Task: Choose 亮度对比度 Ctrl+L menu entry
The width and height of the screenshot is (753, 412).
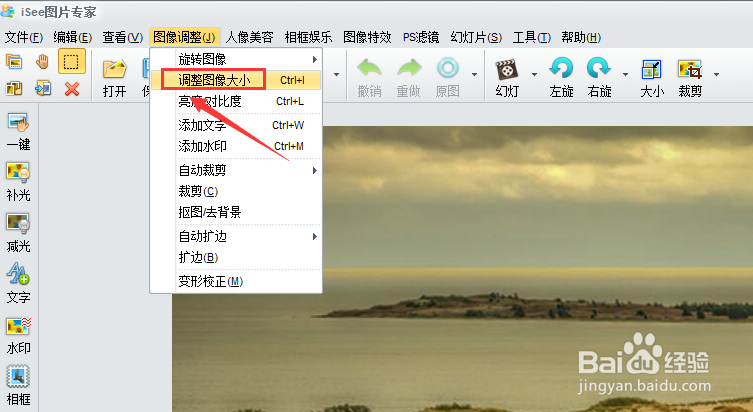Action: [236, 101]
